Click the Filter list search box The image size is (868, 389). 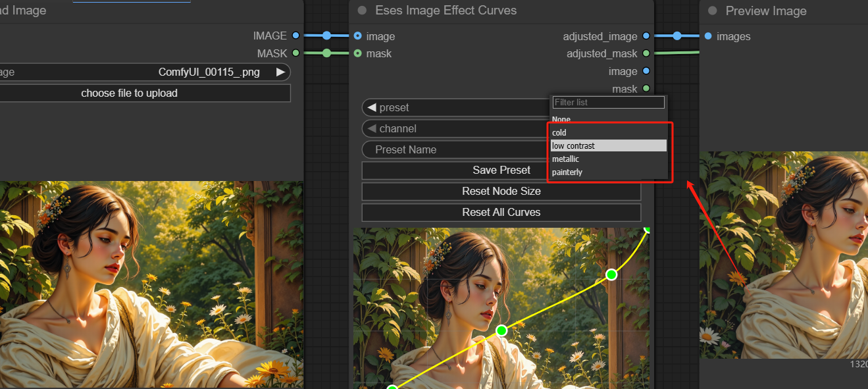click(609, 102)
